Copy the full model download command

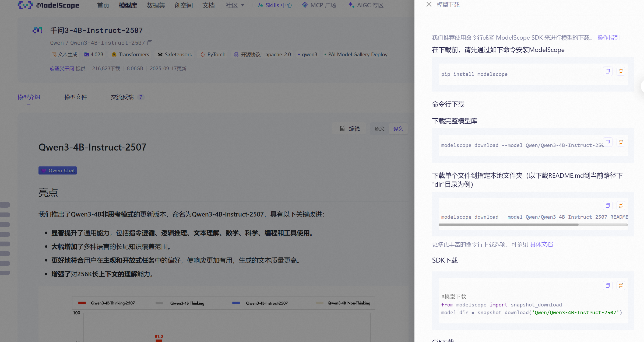pyautogui.click(x=608, y=142)
